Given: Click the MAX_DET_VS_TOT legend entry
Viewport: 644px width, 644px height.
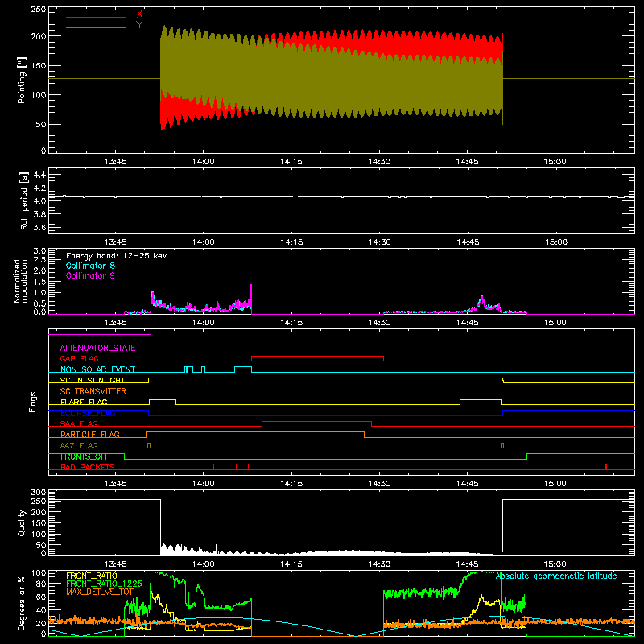Looking at the screenshot, I should 100,592.
